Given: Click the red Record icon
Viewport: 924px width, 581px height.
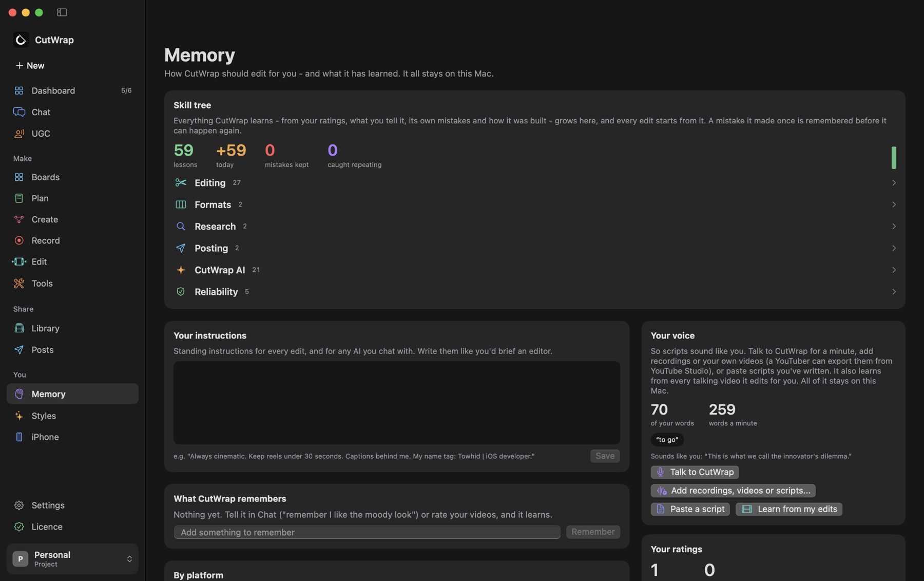Looking at the screenshot, I should click(x=19, y=240).
